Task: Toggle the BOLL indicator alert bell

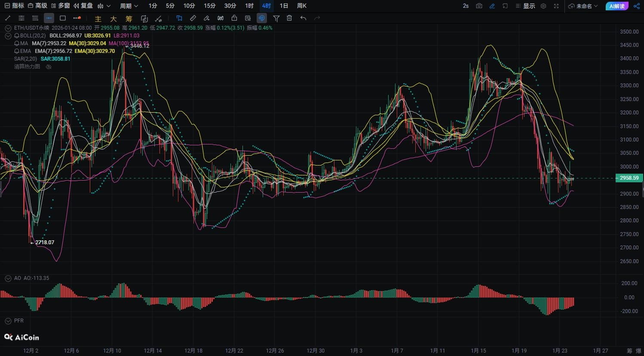Action: (x=17, y=36)
